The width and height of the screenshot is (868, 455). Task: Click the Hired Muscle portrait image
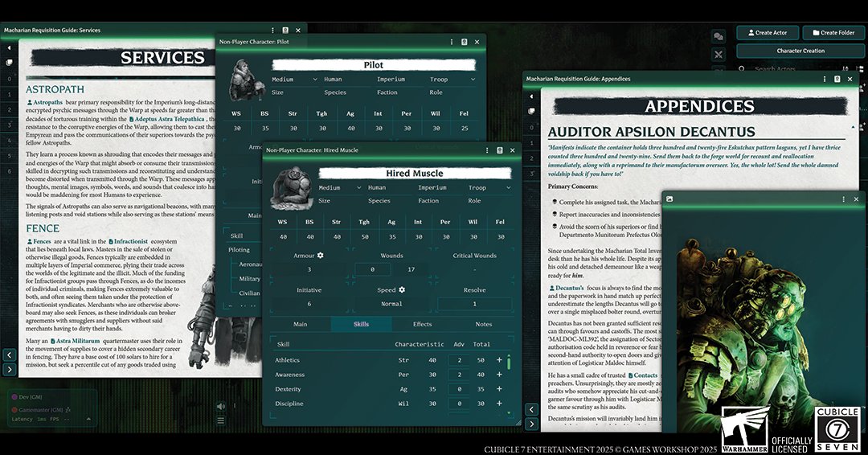pos(291,189)
